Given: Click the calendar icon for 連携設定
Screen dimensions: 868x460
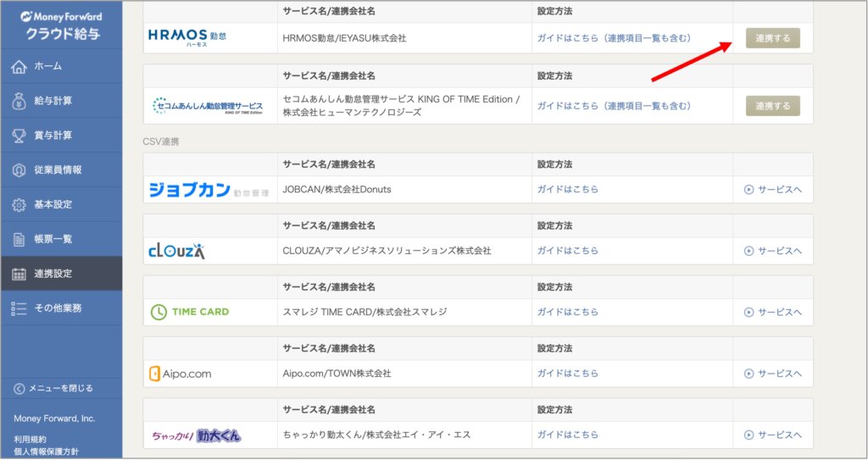Looking at the screenshot, I should pos(19,274).
